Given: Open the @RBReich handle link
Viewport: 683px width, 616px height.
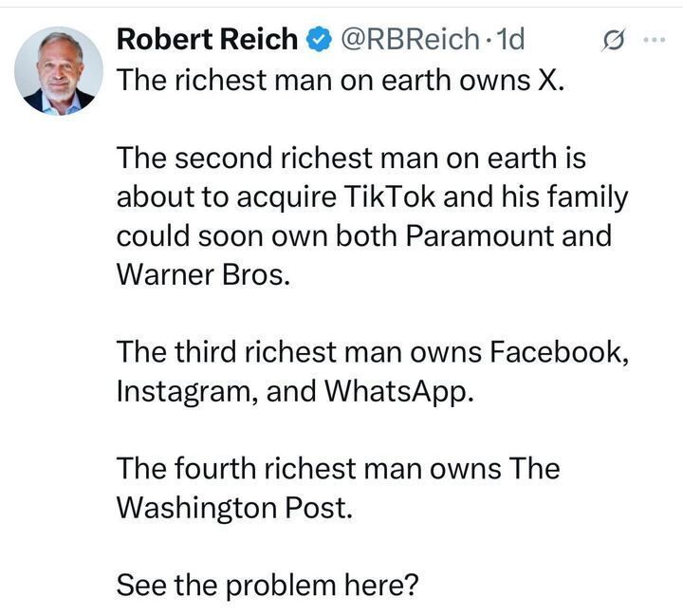Looking at the screenshot, I should click(x=406, y=39).
